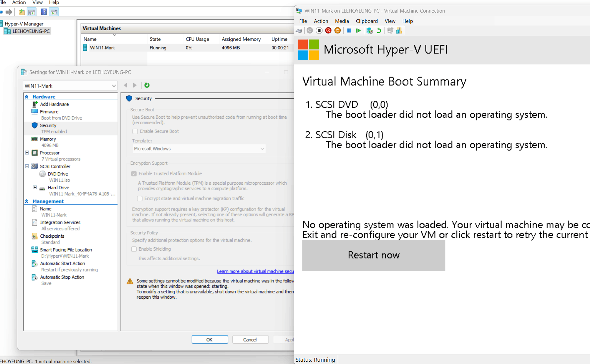Revert the VM with the green undo arrow
The image size is (590, 364).
click(x=379, y=30)
